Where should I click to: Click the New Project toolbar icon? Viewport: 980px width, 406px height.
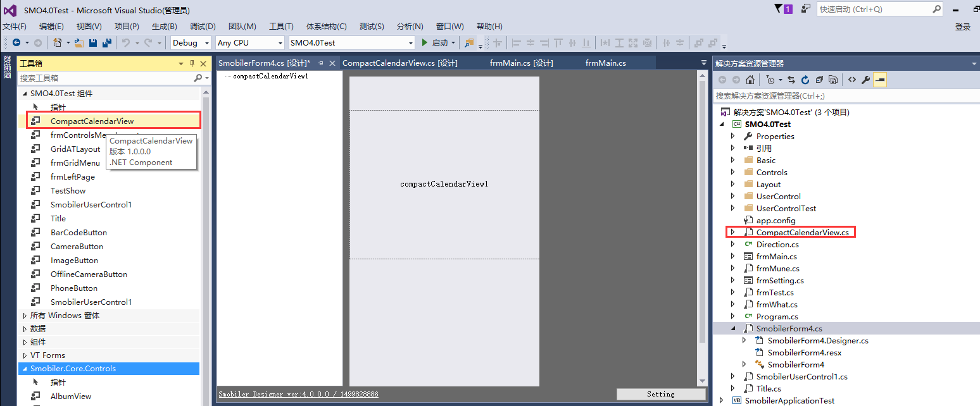[x=58, y=42]
